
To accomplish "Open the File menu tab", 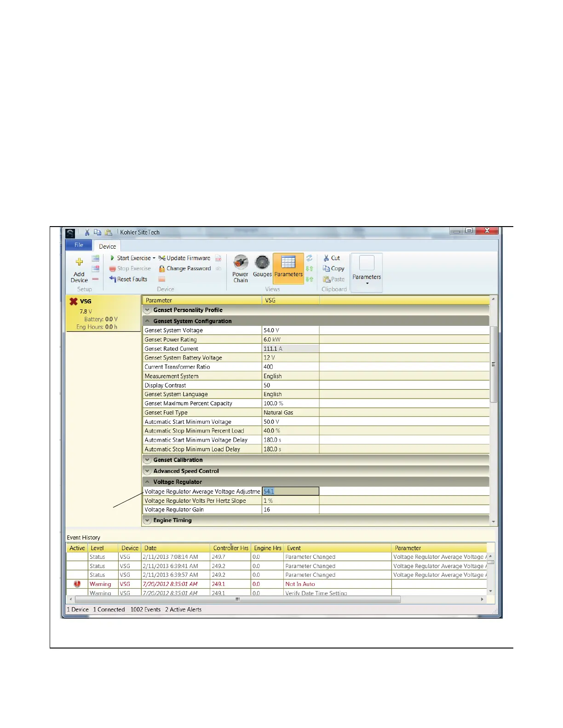I will [79, 245].
